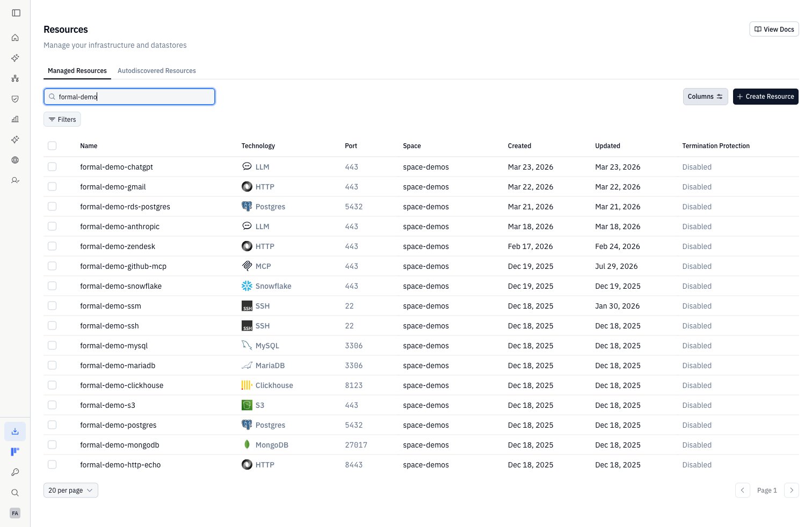
Task: Tick the formal-demo-ssh row checkbox
Action: pyautogui.click(x=52, y=326)
